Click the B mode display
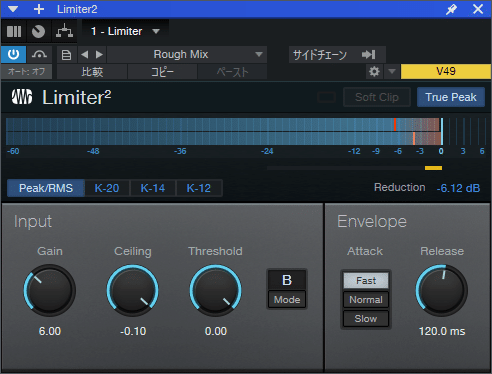Screen dimensions: 492x374 287,280
